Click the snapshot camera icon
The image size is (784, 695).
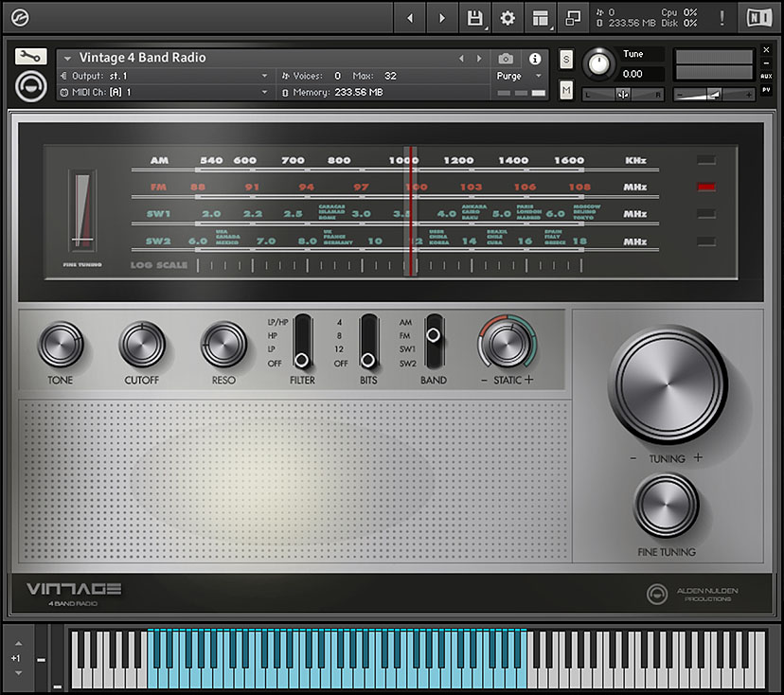point(506,59)
